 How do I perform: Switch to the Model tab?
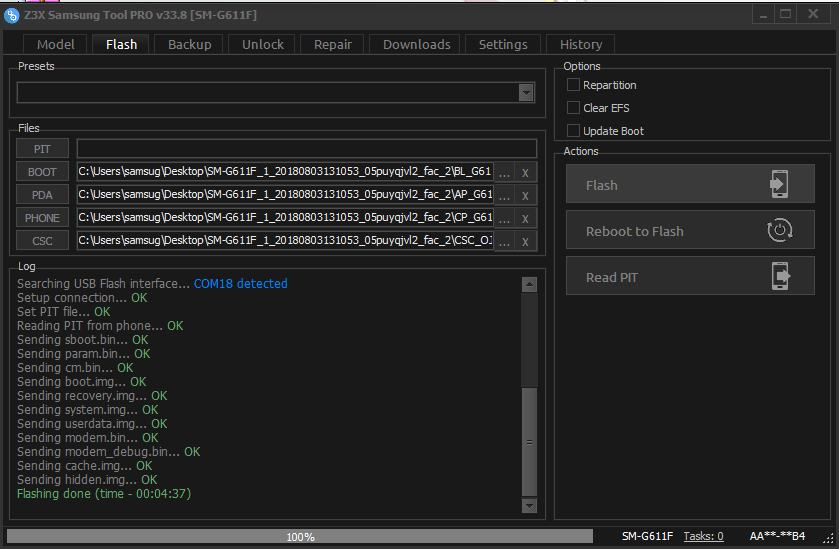(x=56, y=44)
